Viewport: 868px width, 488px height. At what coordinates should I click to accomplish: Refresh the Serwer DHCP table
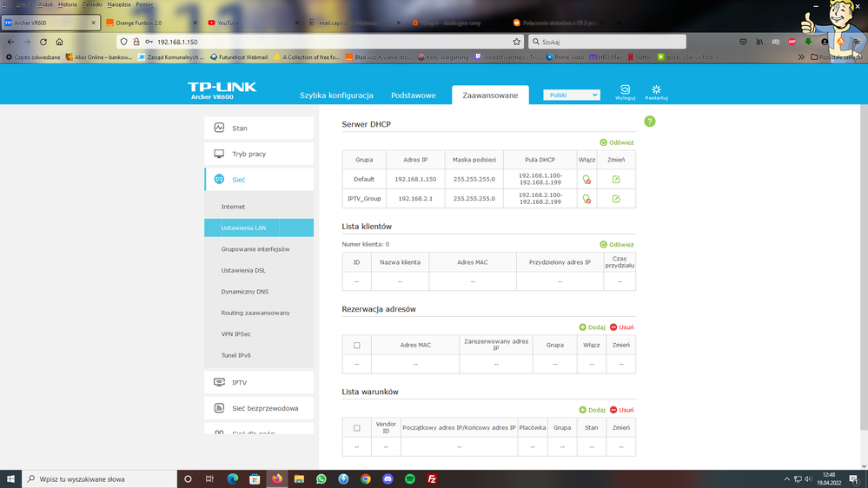click(616, 142)
